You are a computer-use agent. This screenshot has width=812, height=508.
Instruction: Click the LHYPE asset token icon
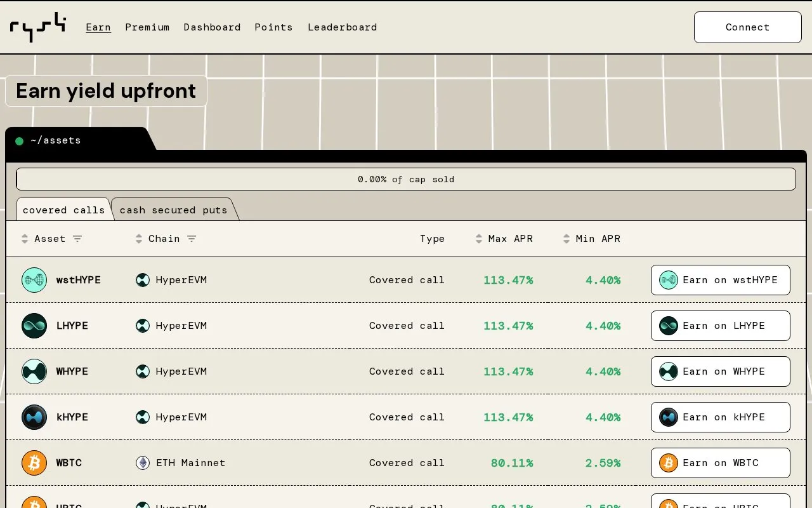(34, 326)
